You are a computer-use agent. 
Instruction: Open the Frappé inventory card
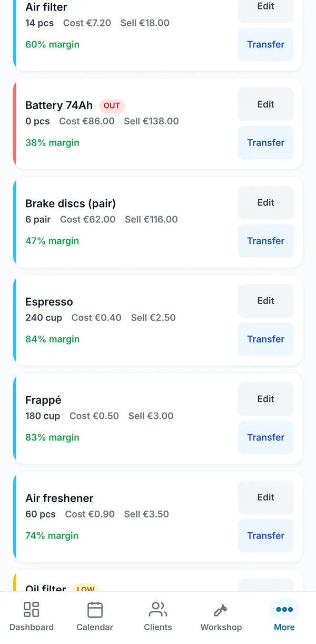click(x=158, y=418)
